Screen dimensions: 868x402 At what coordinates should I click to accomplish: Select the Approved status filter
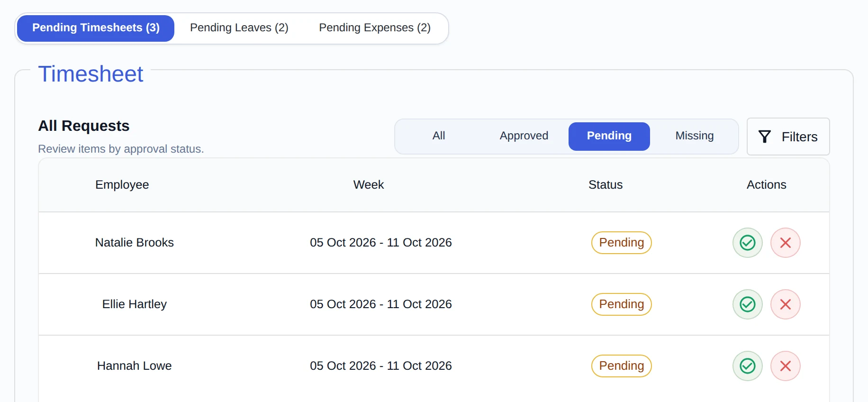524,136
